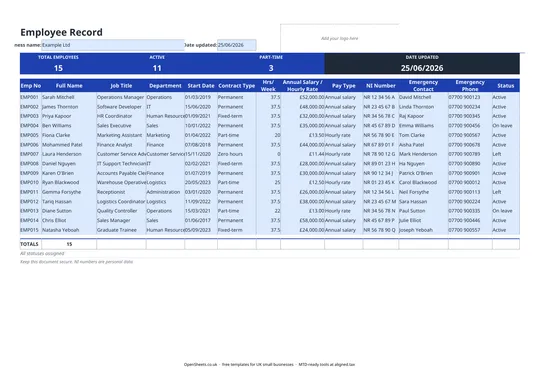The height and width of the screenshot is (382, 540).
Task: Click emergency contact 'Patrick O'Brien'
Action: tap(416, 173)
